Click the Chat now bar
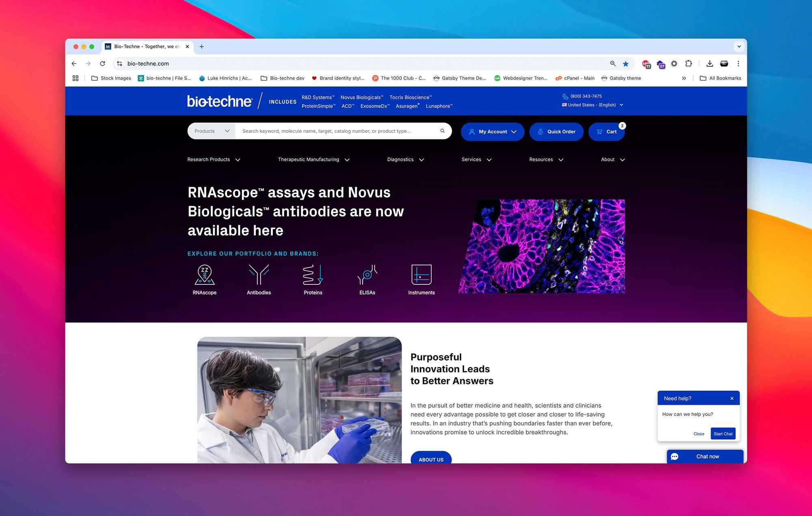The height and width of the screenshot is (516, 812). 705,457
